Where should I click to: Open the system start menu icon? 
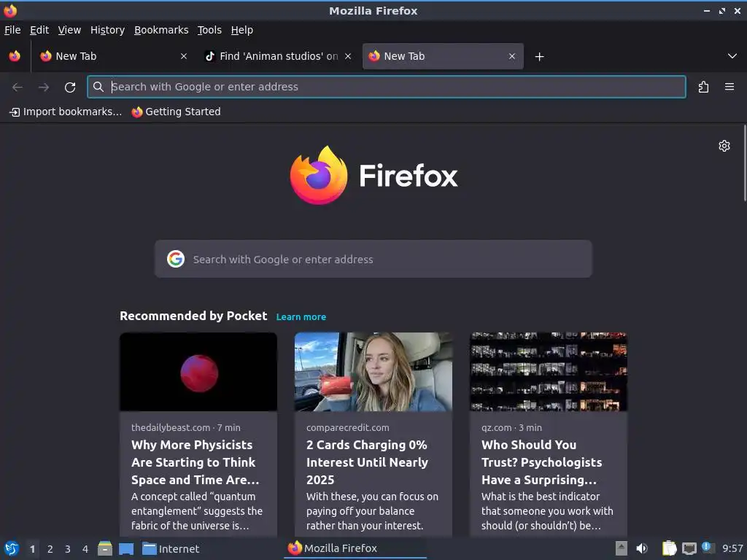(12, 548)
